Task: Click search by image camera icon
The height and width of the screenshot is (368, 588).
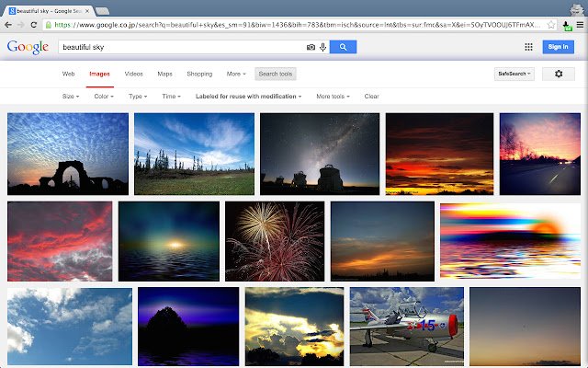Action: 311,47
